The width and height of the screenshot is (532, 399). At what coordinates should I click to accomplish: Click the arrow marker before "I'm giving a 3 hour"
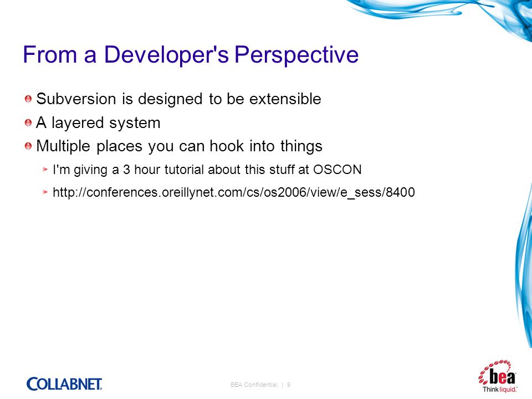point(45,169)
